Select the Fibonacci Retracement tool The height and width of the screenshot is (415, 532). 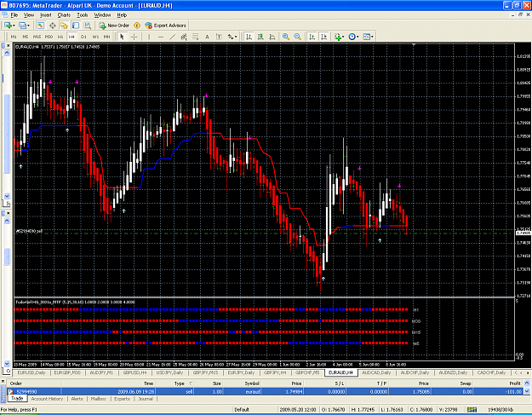tap(196, 37)
